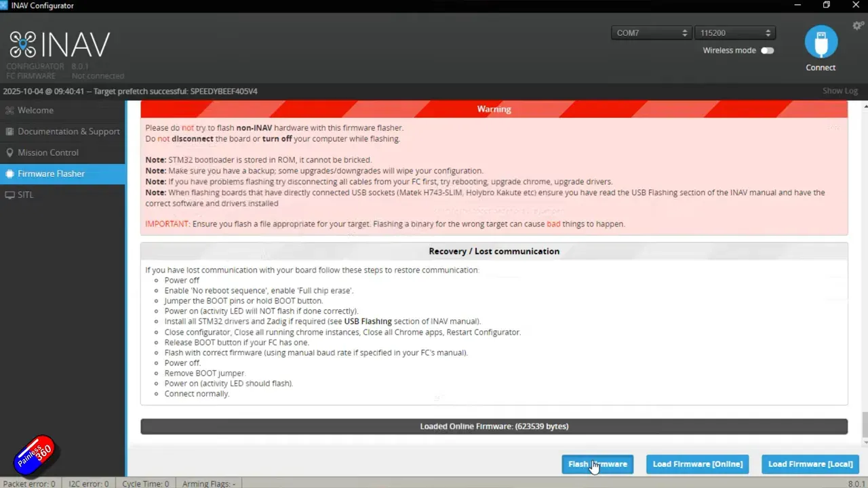The width and height of the screenshot is (868, 488).
Task: Expand the 115200 baud rate dropdown
Action: click(x=735, y=33)
